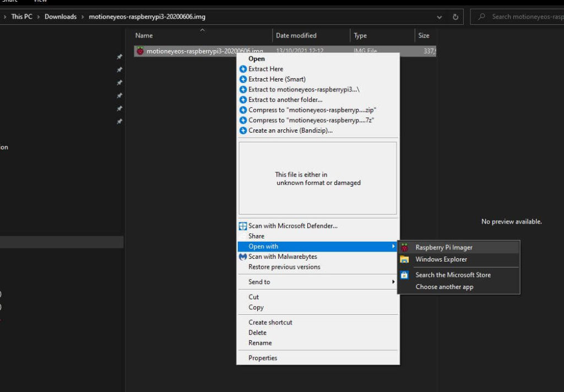Pick Choose another app option
Screen dimensions: 564x392
444,287
